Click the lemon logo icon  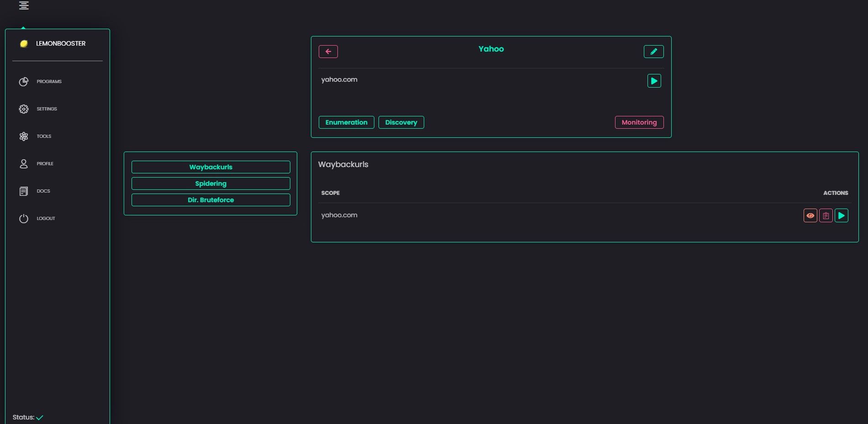pyautogui.click(x=24, y=44)
